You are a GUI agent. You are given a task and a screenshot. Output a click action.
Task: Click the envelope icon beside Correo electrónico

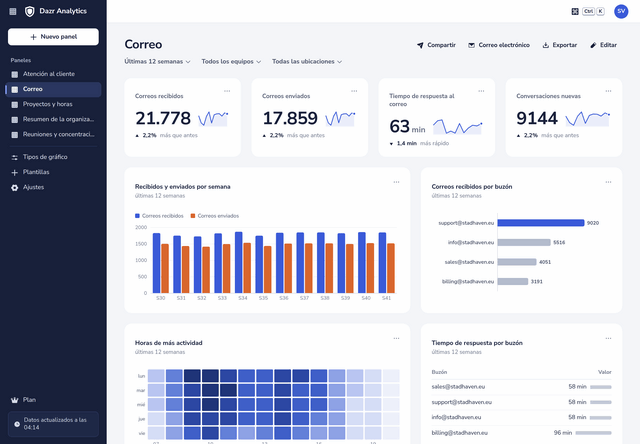coord(471,45)
